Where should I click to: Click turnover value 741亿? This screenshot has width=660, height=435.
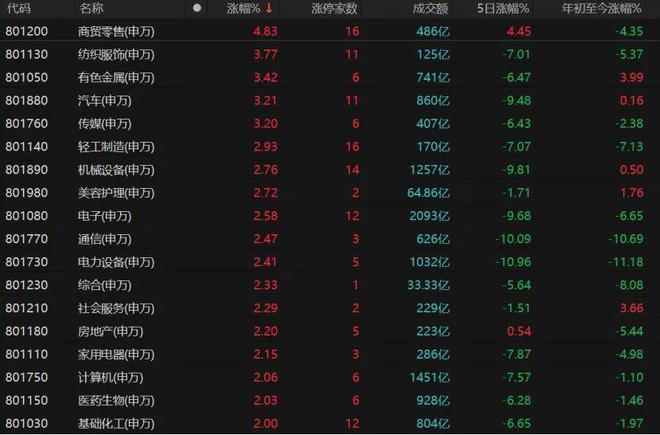click(x=433, y=77)
